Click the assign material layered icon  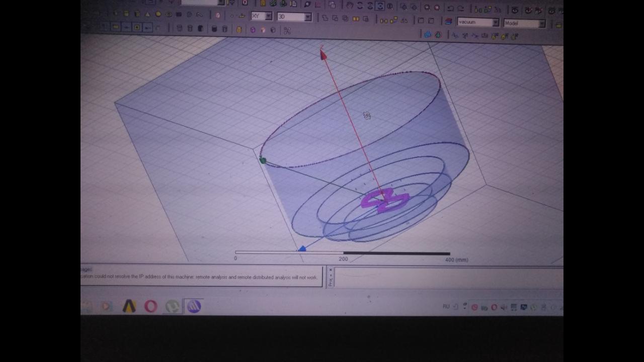click(447, 21)
